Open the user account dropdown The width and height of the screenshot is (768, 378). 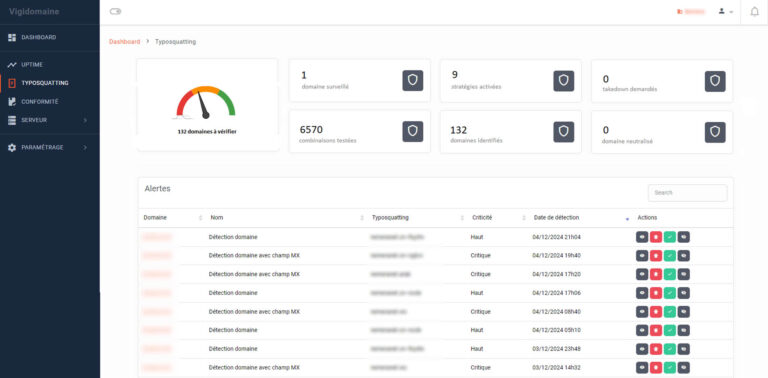[x=725, y=12]
